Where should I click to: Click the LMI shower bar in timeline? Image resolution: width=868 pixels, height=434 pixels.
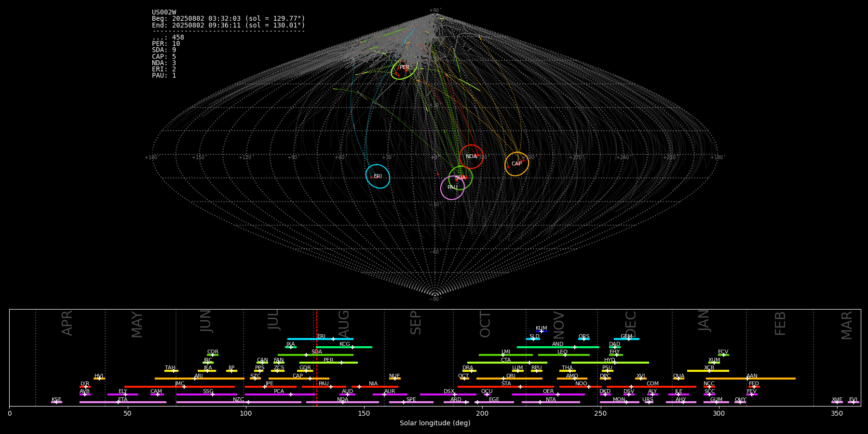tap(506, 355)
